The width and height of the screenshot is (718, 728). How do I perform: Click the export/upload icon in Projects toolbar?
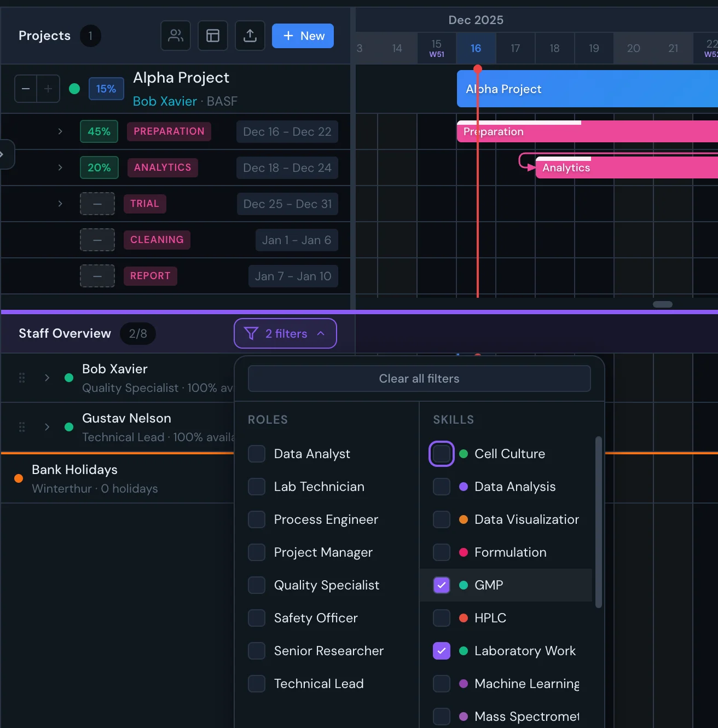[250, 36]
